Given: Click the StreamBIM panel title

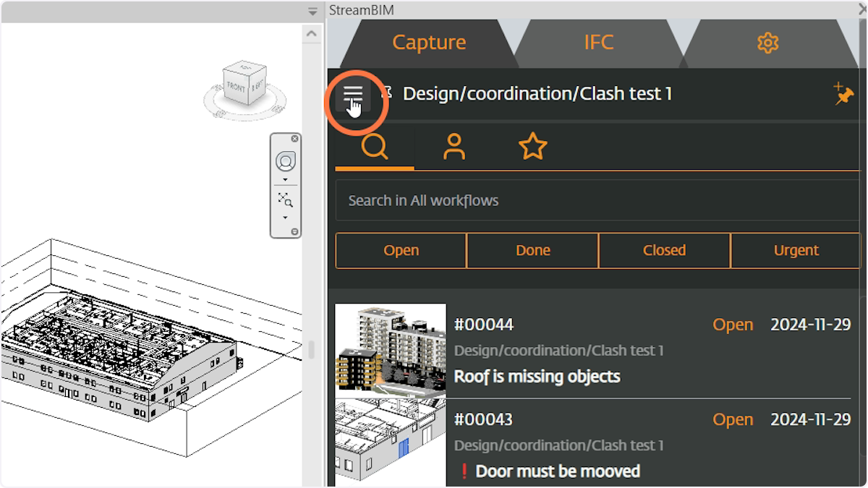Looking at the screenshot, I should tap(362, 10).
